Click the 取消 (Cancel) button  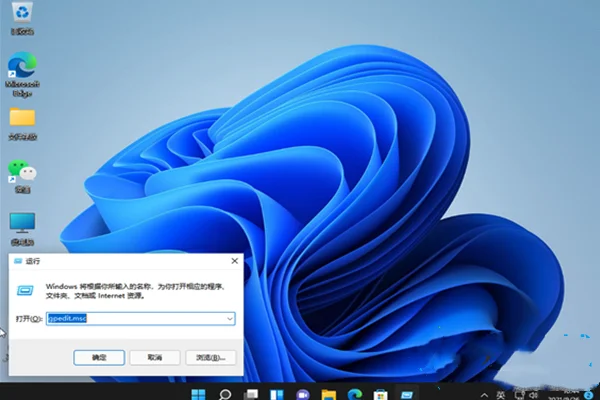pos(155,358)
